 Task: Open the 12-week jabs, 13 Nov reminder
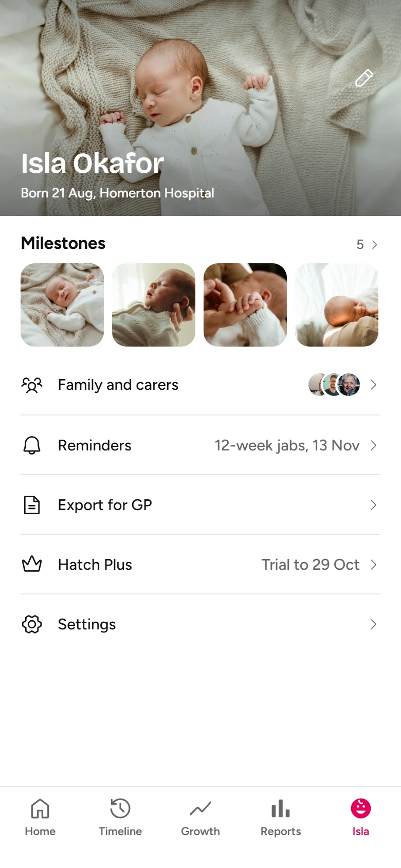(287, 445)
